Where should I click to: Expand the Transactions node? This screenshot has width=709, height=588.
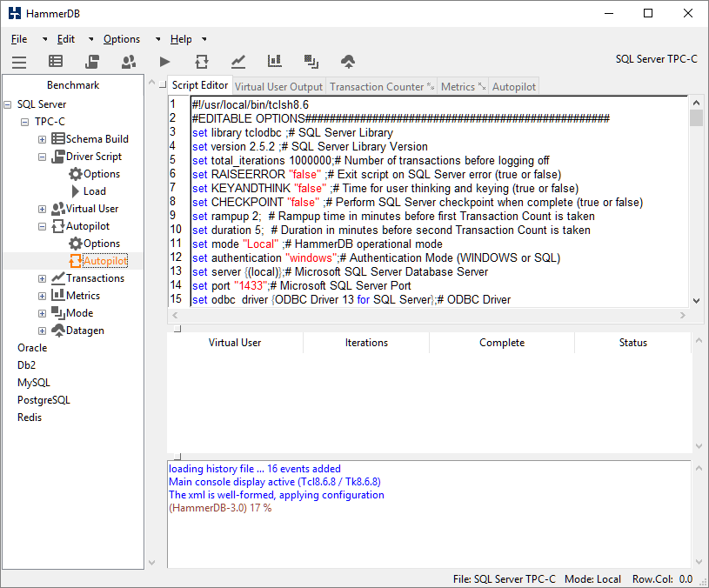coord(42,279)
